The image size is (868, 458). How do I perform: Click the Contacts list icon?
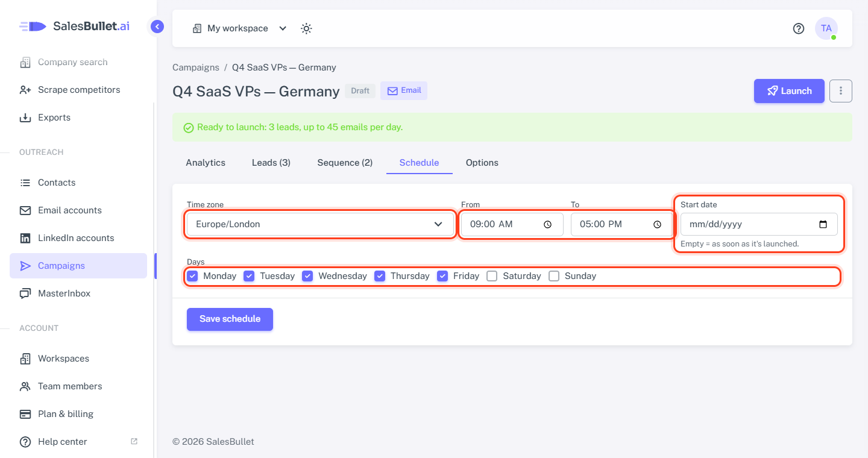click(x=25, y=183)
